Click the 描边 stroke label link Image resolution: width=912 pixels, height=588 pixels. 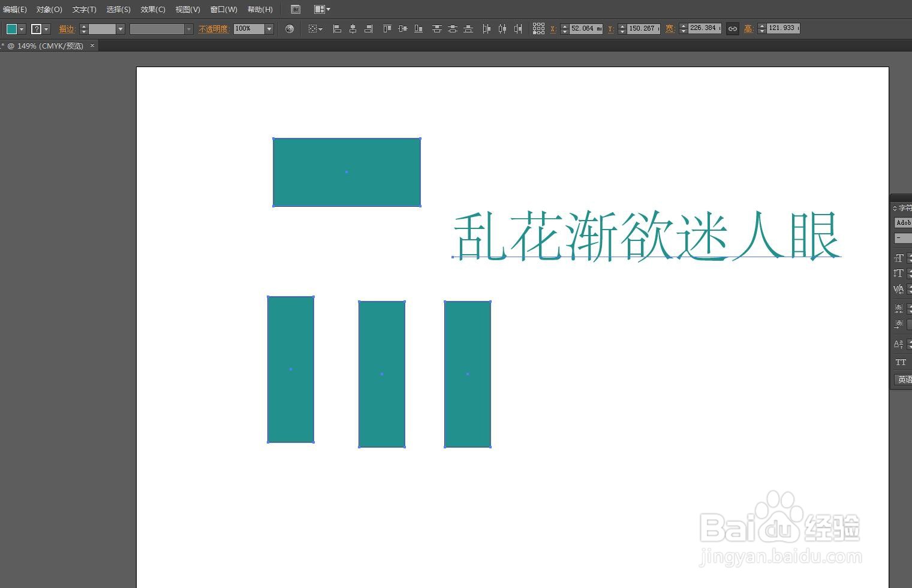(x=67, y=29)
